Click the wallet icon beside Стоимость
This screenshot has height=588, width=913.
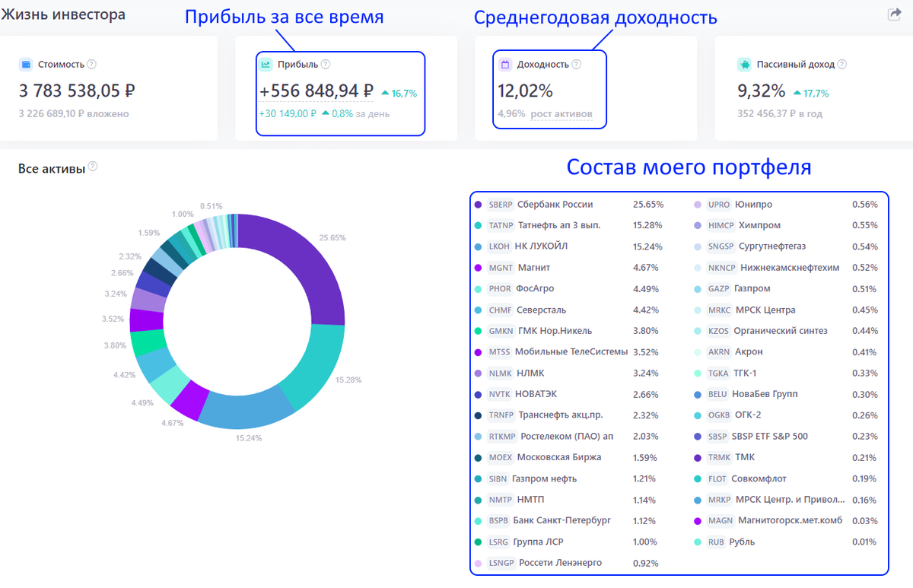click(26, 65)
